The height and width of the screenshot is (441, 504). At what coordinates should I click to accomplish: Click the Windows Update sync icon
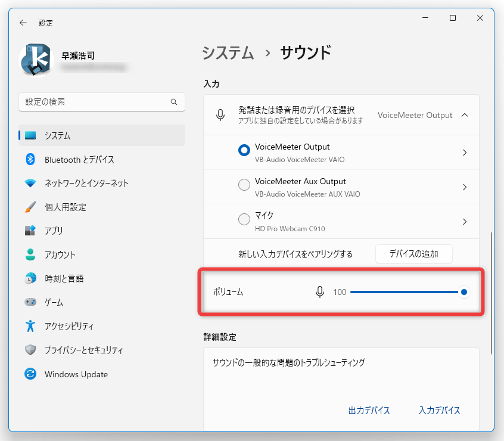tap(30, 374)
